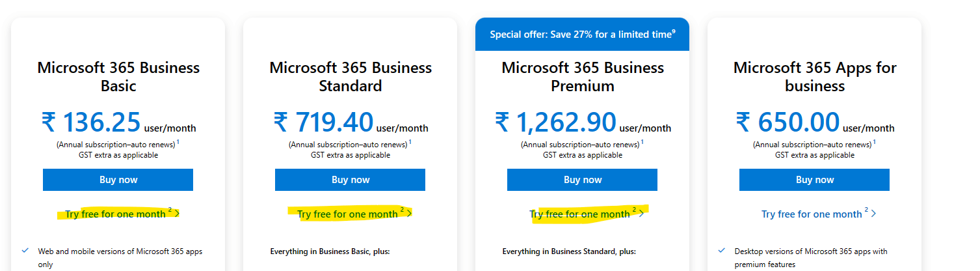Image resolution: width=980 pixels, height=271 pixels.
Task: Click chevron arrow beside Business Standard trial link
Action: (410, 214)
